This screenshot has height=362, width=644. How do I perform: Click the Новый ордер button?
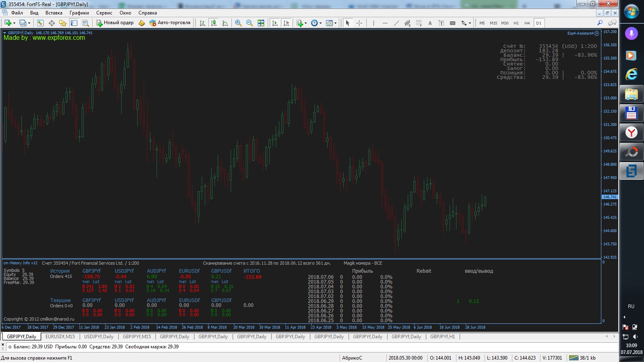(x=115, y=23)
